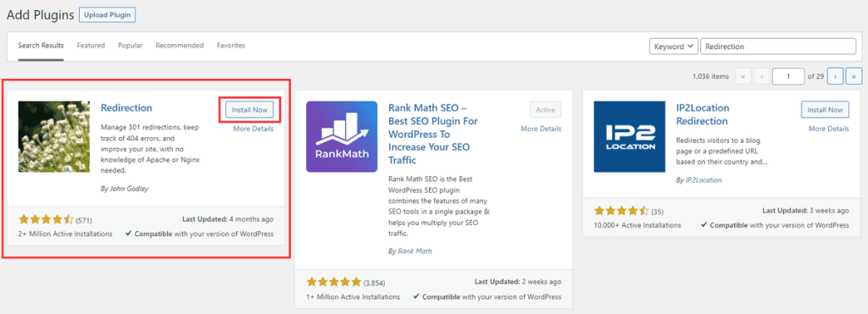The image size is (868, 314).
Task: Open More Details for IP2Location Redirection
Action: [x=829, y=129]
